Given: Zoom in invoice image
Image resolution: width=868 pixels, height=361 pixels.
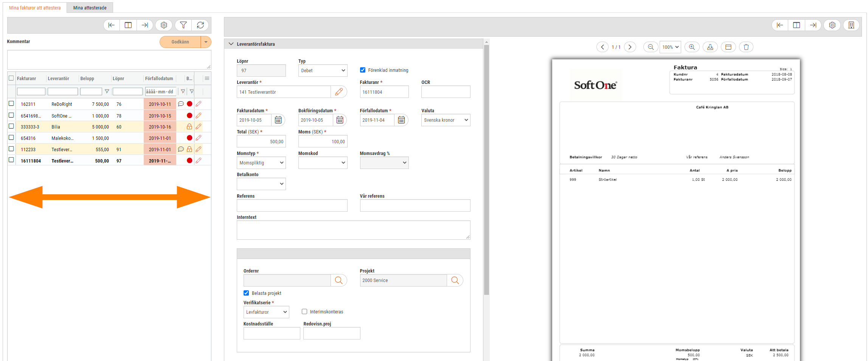Looking at the screenshot, I should point(692,47).
